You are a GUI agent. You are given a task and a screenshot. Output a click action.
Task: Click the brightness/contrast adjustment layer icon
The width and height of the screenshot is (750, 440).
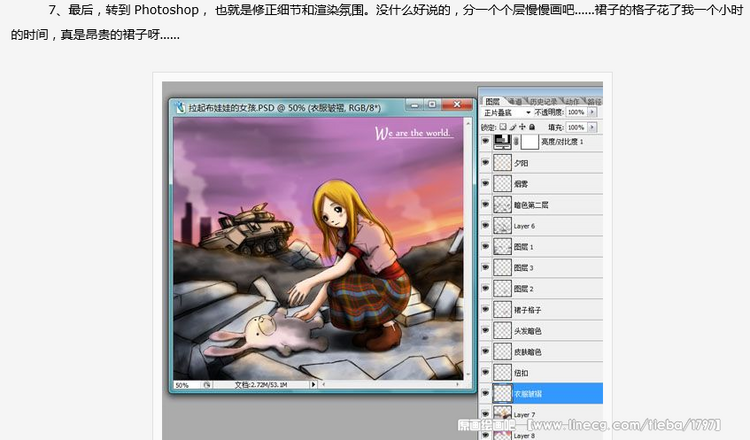[x=502, y=142]
